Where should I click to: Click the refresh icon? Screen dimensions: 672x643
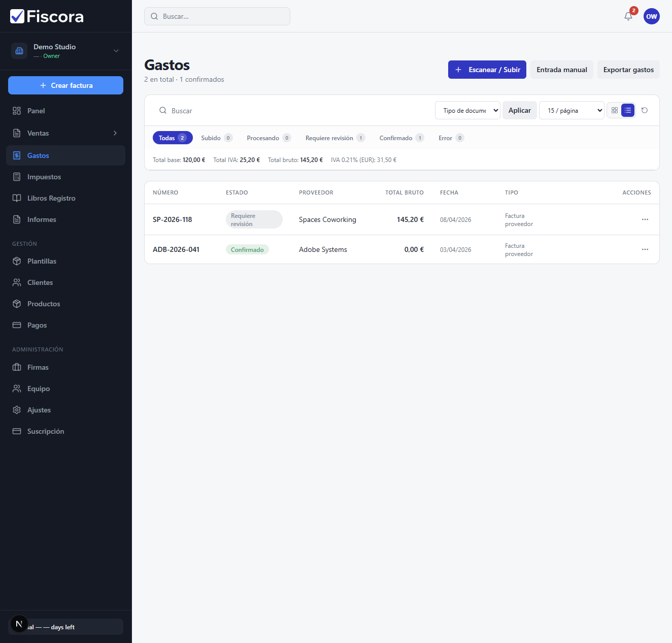pyautogui.click(x=645, y=110)
